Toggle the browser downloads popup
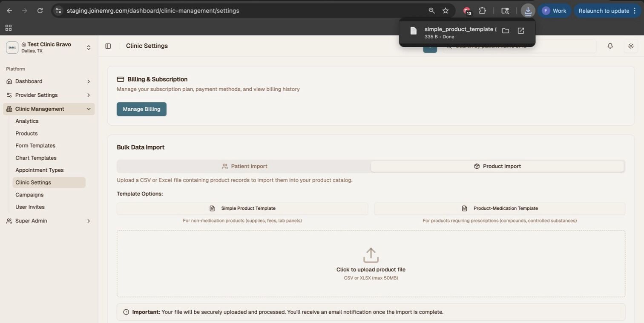 point(528,11)
